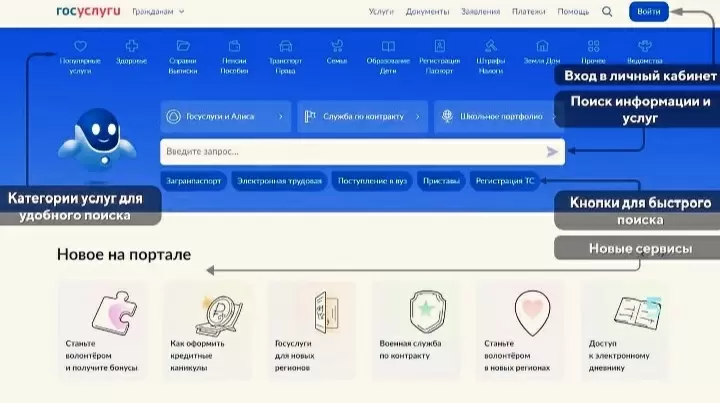
Task: Open card Военная служба по контракту
Action: coord(416,330)
